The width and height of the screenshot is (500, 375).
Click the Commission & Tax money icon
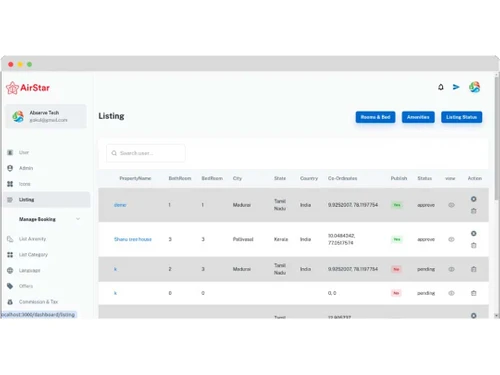[10, 302]
